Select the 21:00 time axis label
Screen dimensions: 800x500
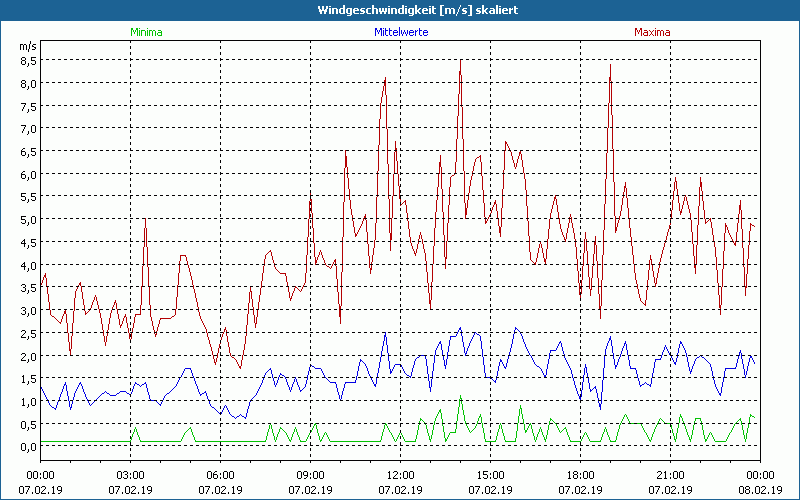tap(670, 475)
